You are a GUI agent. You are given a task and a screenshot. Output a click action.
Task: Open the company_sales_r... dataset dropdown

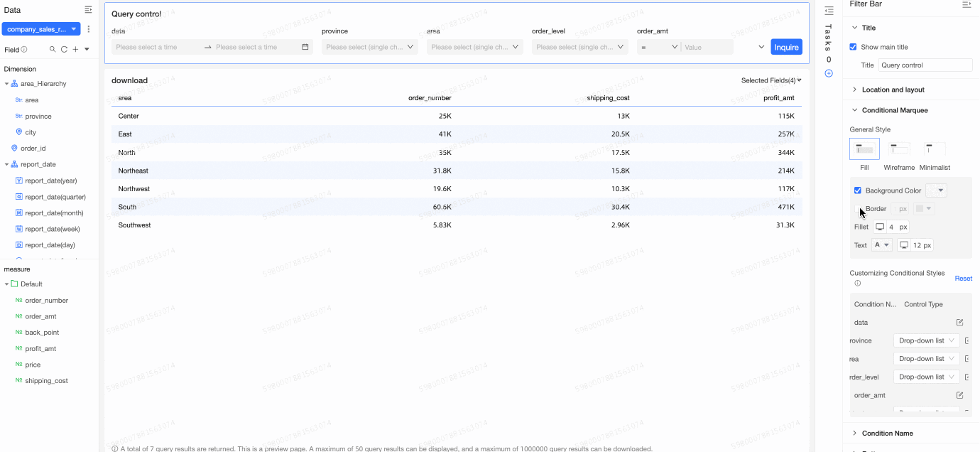[x=42, y=29]
